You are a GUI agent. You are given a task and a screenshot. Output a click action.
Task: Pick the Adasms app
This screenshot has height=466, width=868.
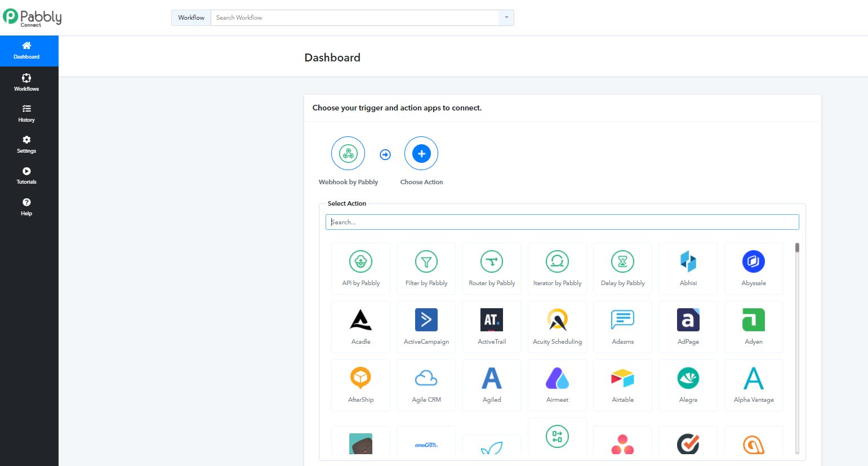point(622,327)
